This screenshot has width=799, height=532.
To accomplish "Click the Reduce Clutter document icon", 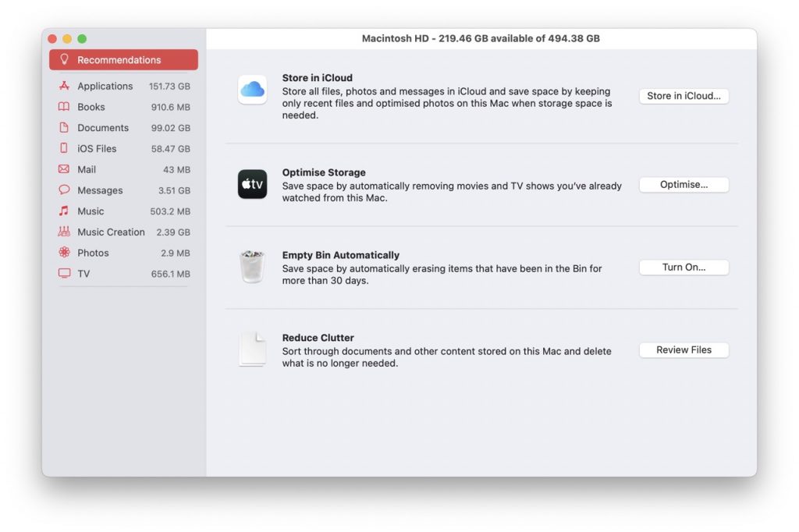I will [x=252, y=349].
